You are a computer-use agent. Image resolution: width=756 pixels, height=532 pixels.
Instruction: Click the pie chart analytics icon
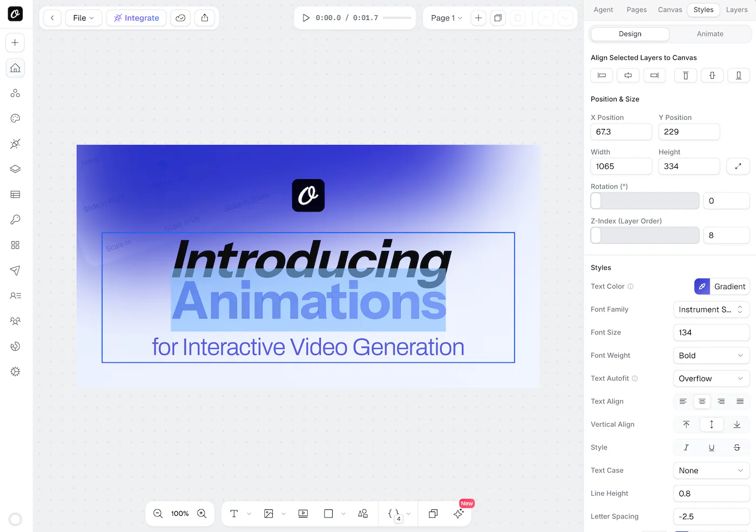tap(15, 346)
